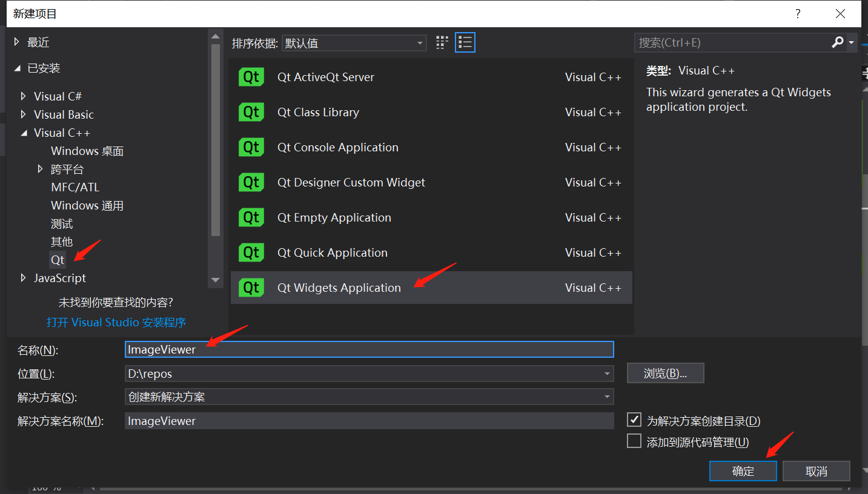Collapse the Visual C++ node
The image size is (868, 494).
(24, 133)
